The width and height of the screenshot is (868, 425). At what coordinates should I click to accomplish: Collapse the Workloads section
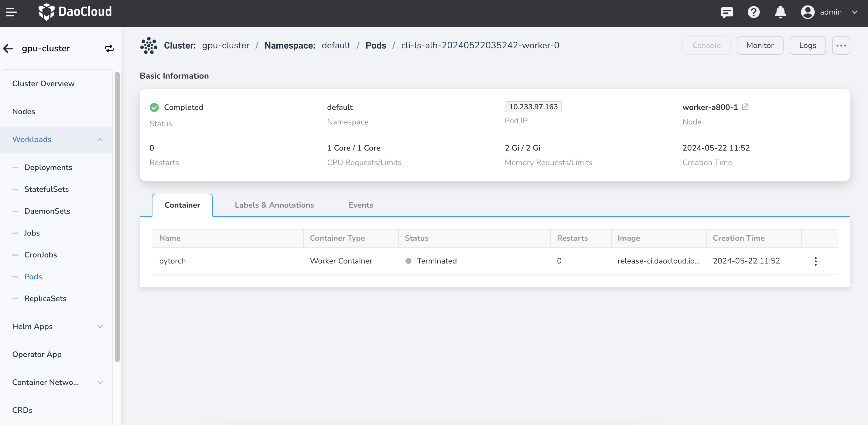click(x=100, y=139)
